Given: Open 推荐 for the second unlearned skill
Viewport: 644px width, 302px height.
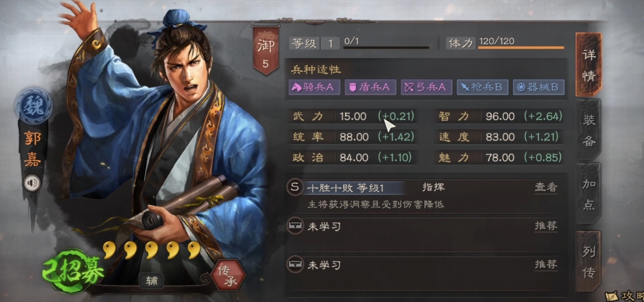Looking at the screenshot, I should pos(546,265).
